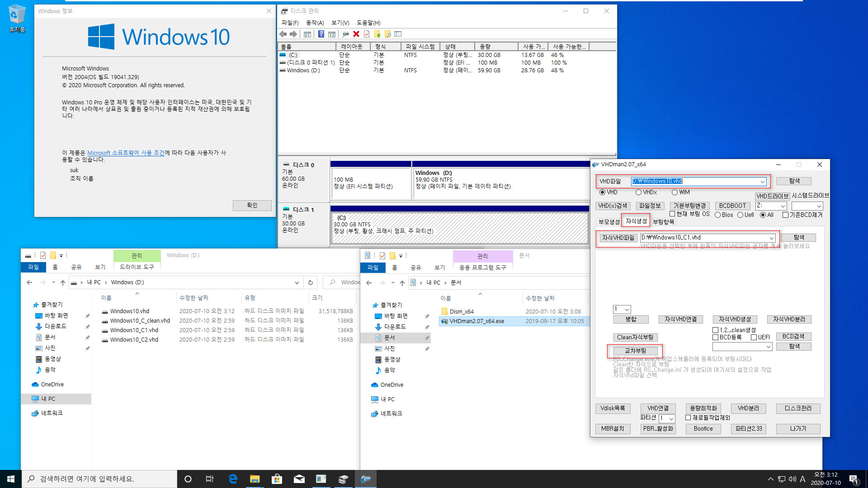Open the 파티션 number dropdown
The width and height of the screenshot is (868, 488).
coord(671,419)
